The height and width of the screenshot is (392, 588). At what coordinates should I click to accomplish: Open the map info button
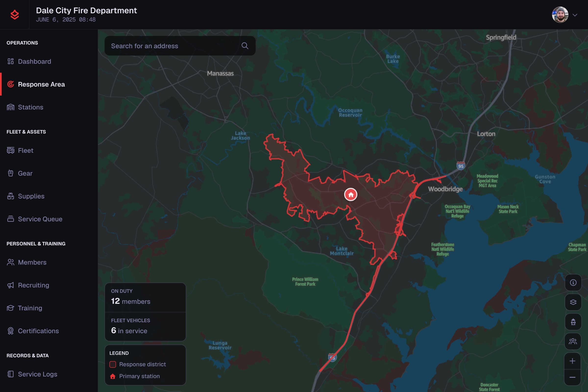[x=573, y=282]
